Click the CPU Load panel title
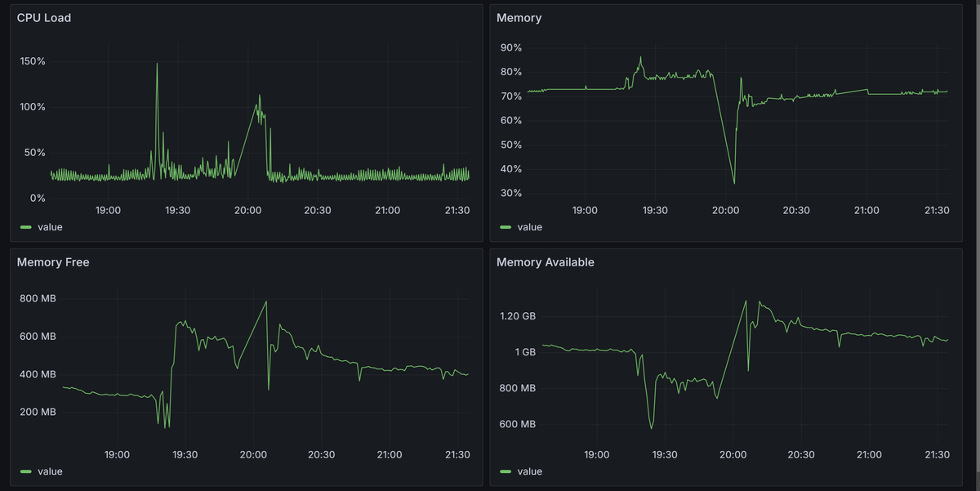The image size is (980, 491). (x=44, y=17)
